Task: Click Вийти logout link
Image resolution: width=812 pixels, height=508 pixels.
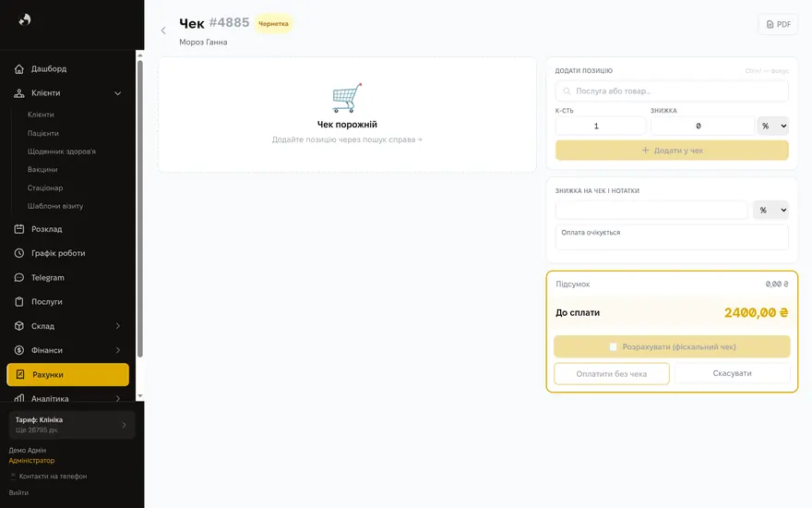Action: (x=18, y=493)
